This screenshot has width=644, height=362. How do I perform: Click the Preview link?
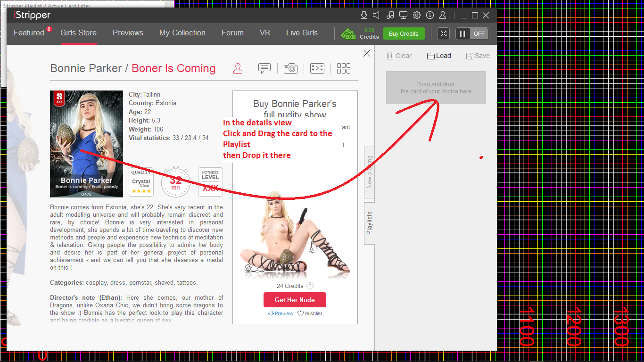(x=281, y=313)
